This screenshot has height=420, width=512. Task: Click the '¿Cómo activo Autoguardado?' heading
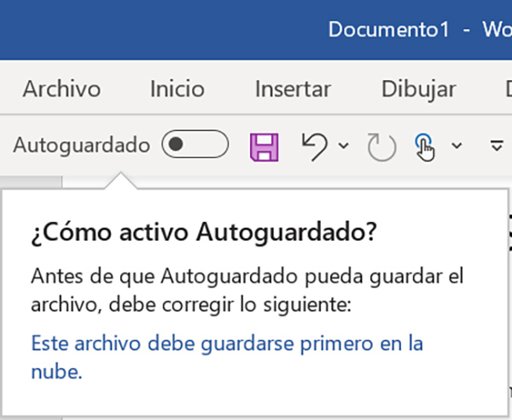204,232
